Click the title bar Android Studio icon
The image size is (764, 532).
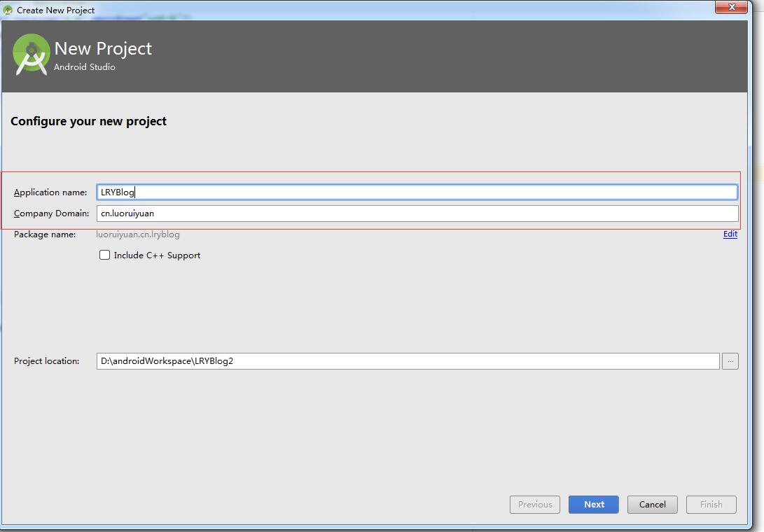click(7, 10)
